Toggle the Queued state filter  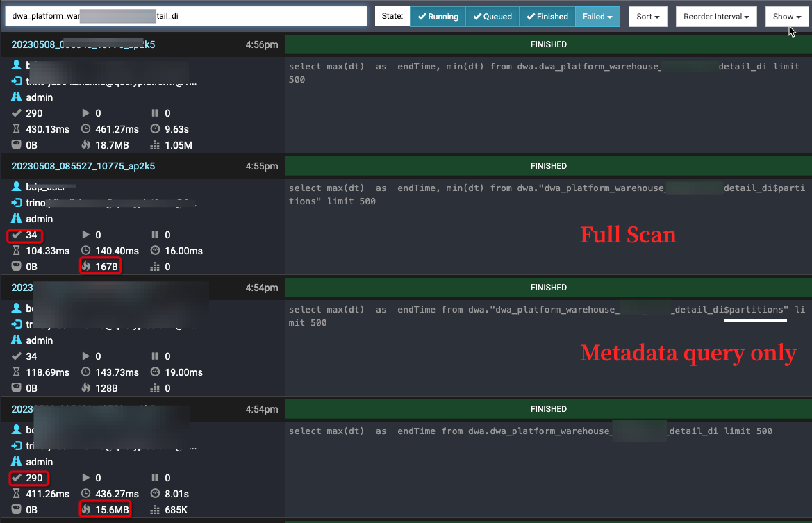[492, 17]
